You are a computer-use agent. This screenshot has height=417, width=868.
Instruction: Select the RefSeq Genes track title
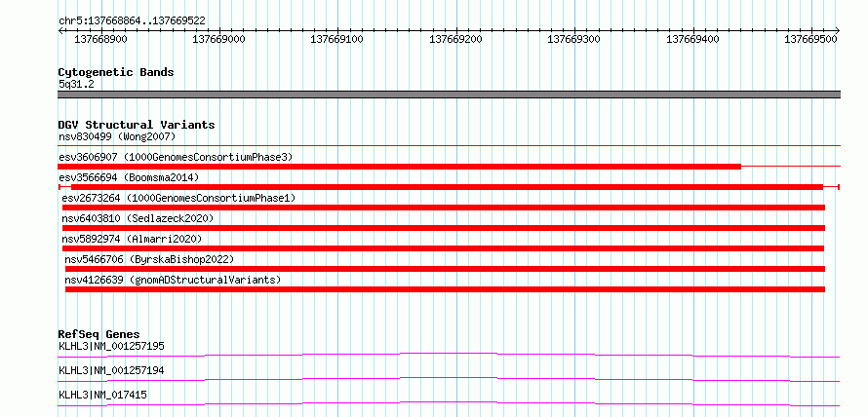[99, 334]
